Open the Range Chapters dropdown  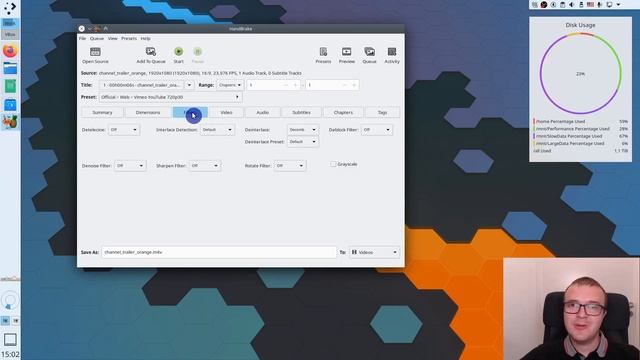(x=230, y=85)
